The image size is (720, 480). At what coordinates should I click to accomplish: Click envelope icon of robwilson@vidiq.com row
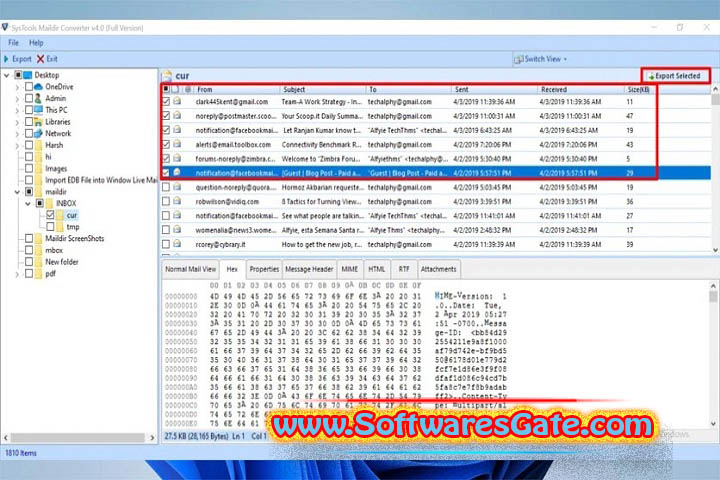pos(177,202)
